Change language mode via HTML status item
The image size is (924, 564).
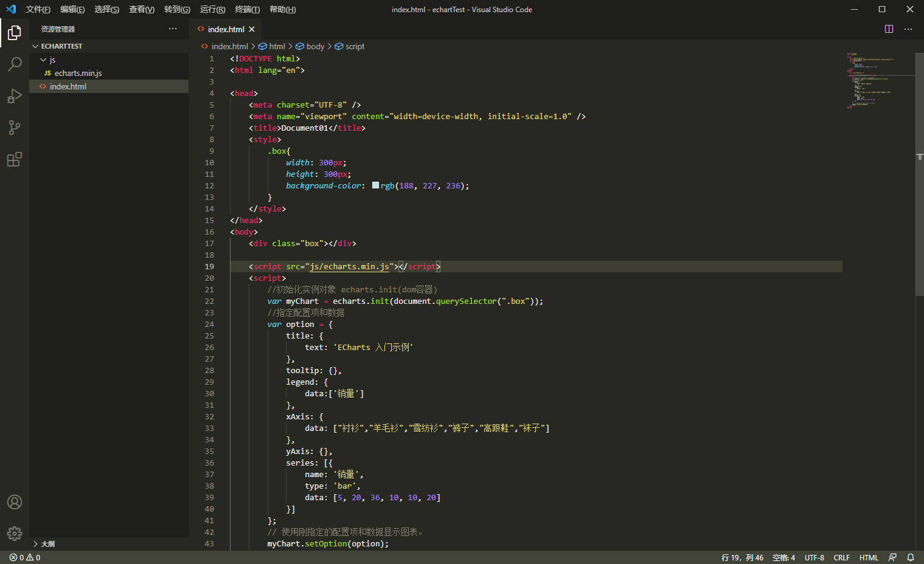pyautogui.click(x=869, y=557)
